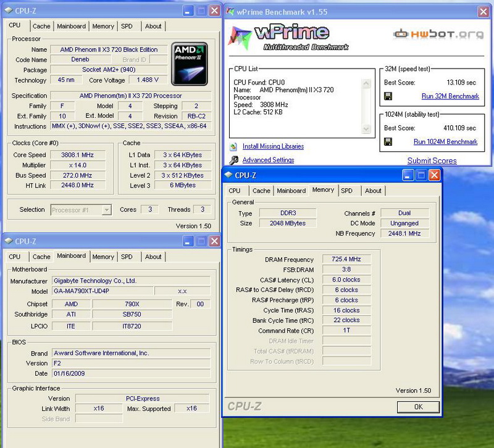Close the wPrime Benchmark window
Image resolution: width=494 pixels, height=448 pixels.
(483, 12)
